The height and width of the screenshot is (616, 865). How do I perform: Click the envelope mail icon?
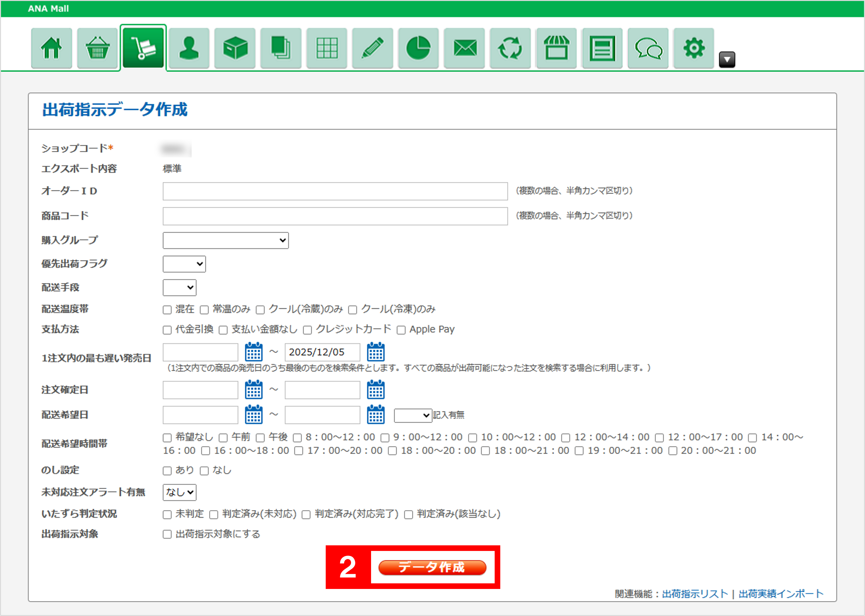pyautogui.click(x=465, y=48)
